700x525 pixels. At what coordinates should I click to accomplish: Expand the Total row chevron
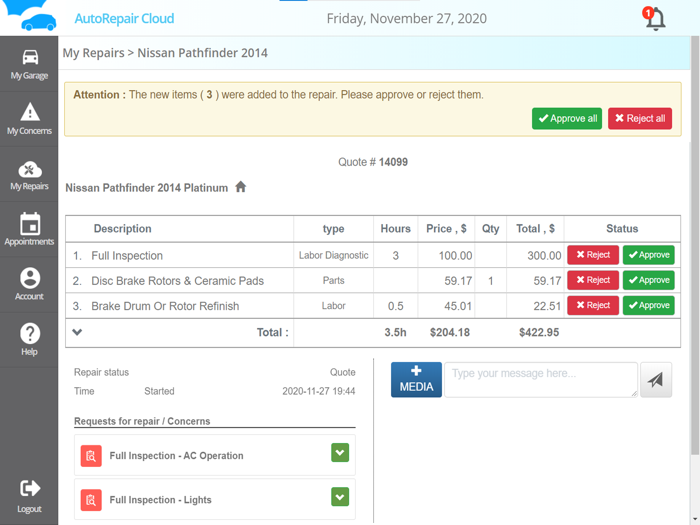point(77,332)
